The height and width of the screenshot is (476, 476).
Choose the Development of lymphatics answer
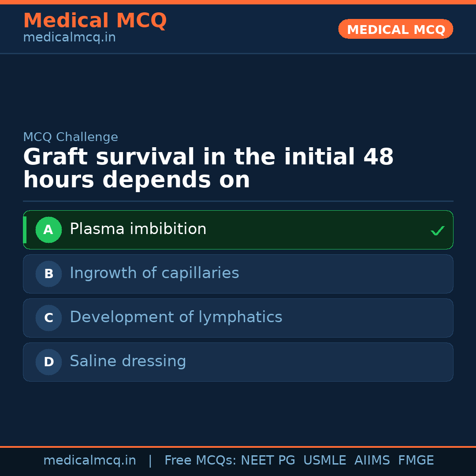176,317
